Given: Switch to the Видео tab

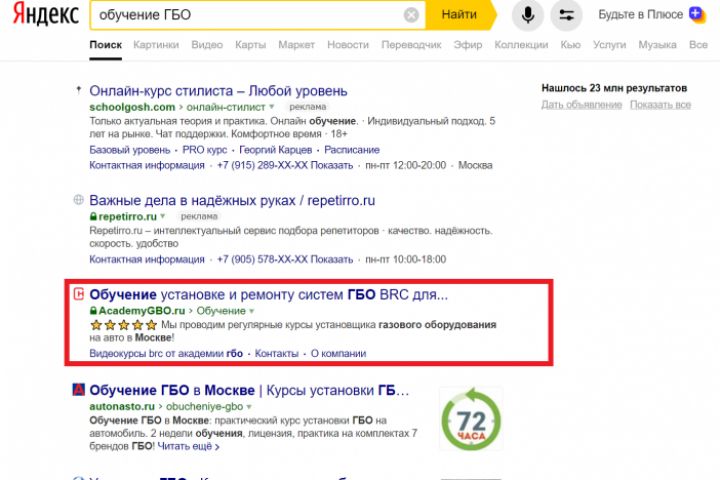Looking at the screenshot, I should 207,45.
